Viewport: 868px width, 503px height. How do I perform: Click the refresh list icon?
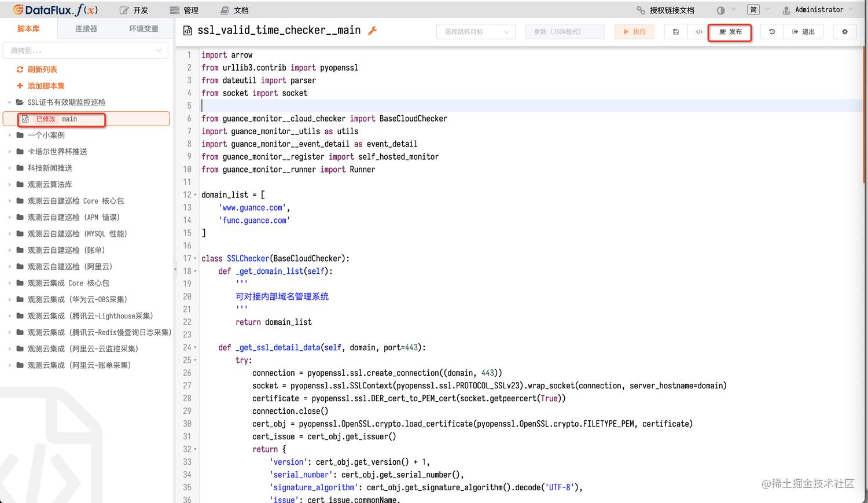20,69
